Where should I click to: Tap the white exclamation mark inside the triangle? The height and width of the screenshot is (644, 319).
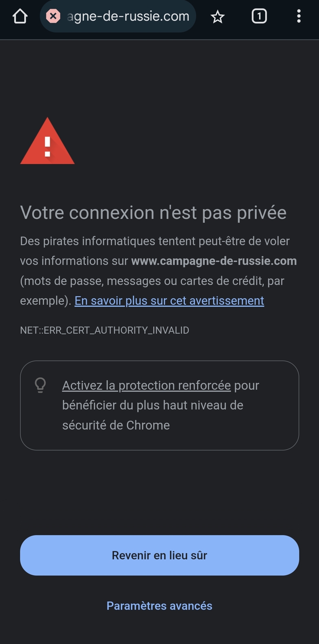click(47, 146)
